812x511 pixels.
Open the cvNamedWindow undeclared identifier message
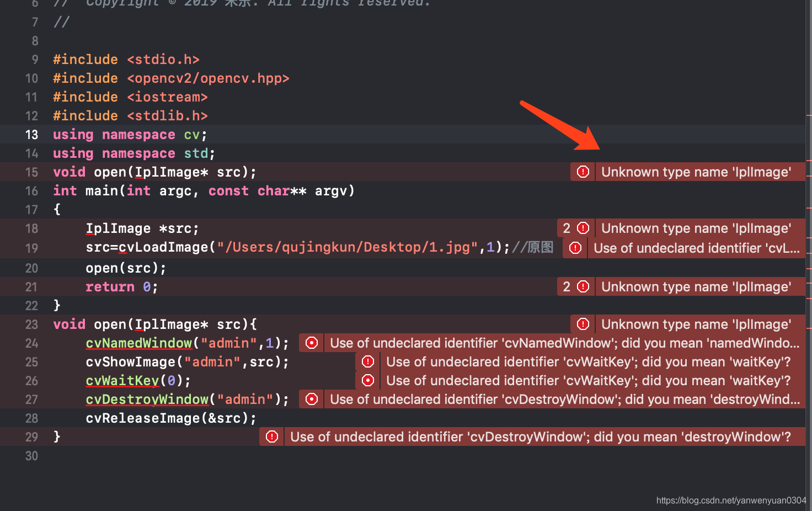pos(565,343)
